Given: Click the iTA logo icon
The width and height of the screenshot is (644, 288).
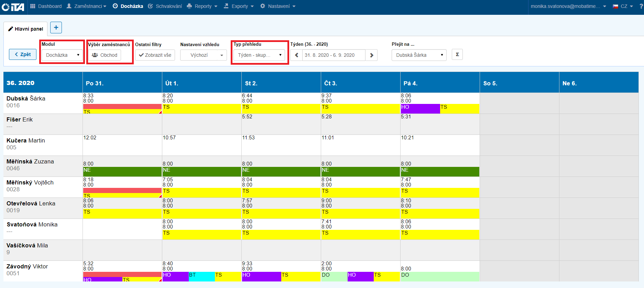Looking at the screenshot, I should 13,7.
